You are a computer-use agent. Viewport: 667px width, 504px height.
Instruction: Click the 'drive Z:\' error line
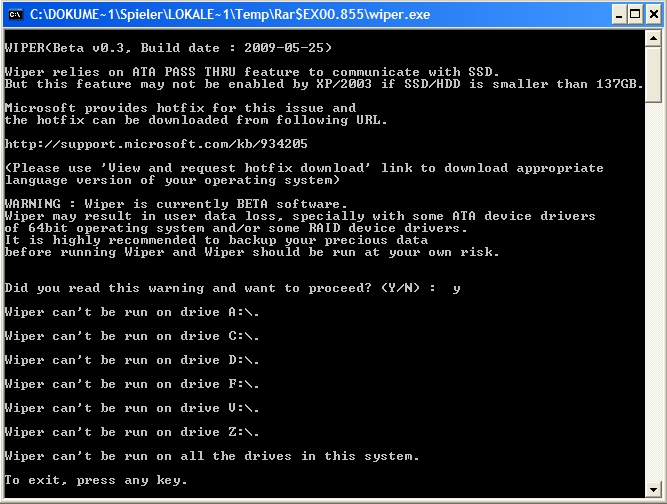pos(132,433)
